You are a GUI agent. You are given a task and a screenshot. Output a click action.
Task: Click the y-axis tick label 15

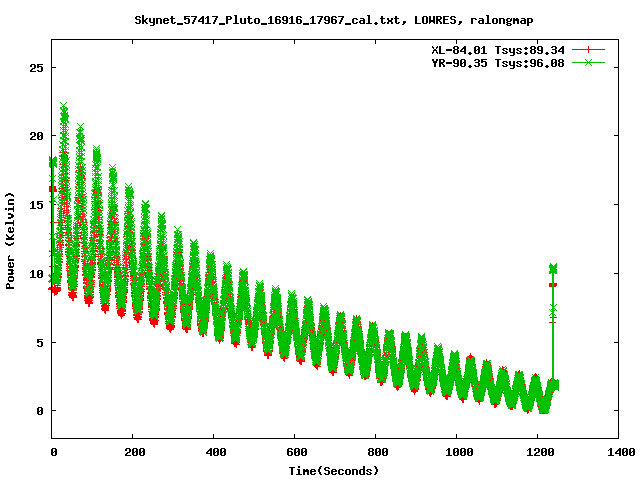(36, 205)
